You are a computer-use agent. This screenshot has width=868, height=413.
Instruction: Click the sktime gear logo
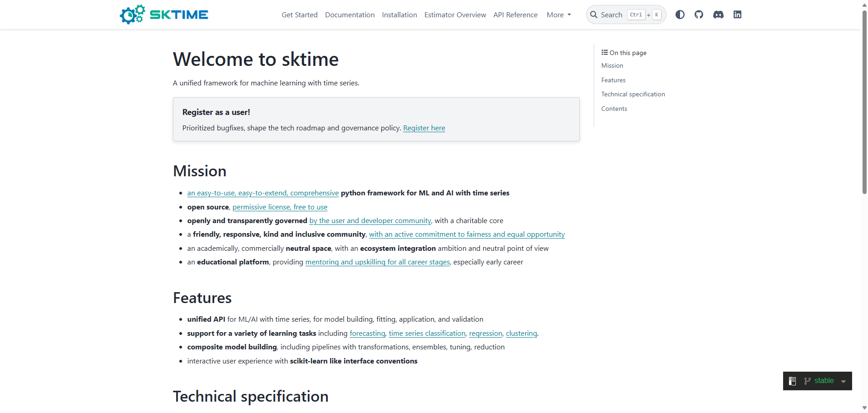(x=132, y=15)
